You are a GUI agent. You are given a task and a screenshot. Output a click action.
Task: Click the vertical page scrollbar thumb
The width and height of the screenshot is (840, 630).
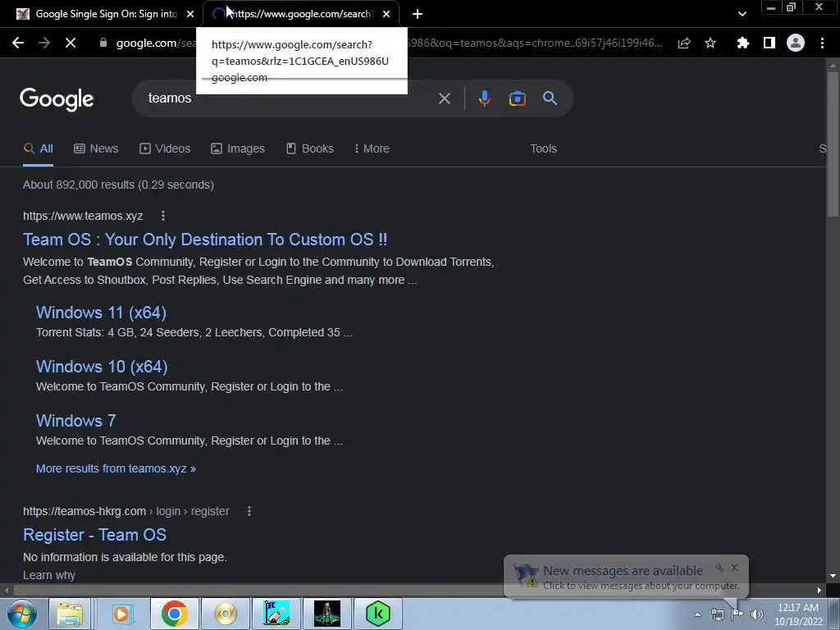point(833,144)
